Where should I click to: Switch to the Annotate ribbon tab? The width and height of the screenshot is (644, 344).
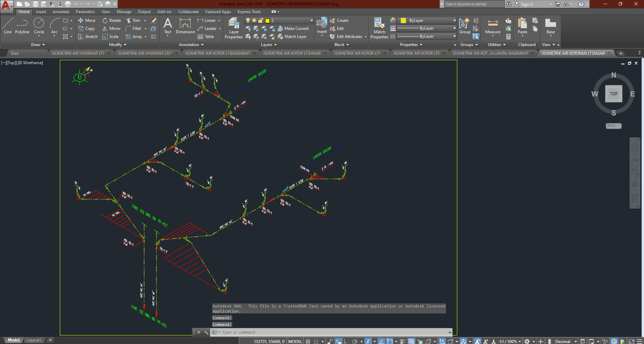pos(61,12)
